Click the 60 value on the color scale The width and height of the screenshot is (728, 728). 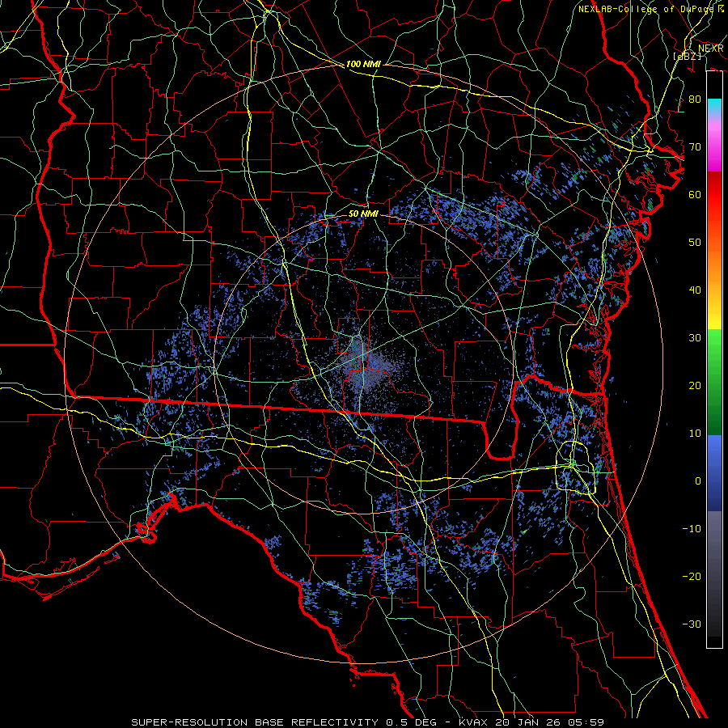coord(695,194)
